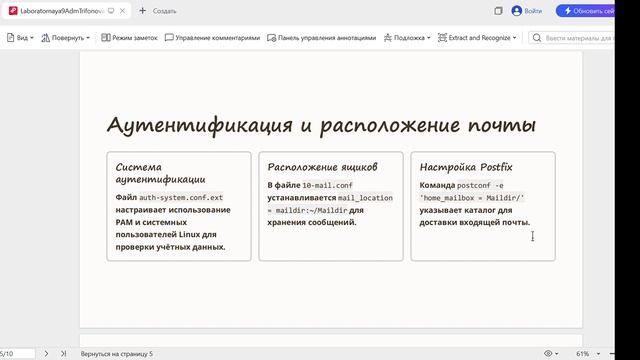
Task: Close the Laboratornaya9AdmTrifonov tab
Action: click(122, 11)
